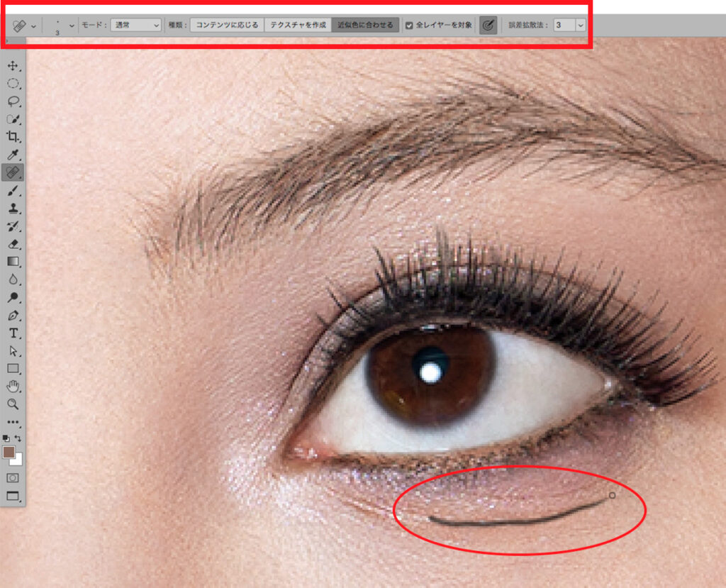The image size is (726, 588).
Task: Click the コンテンツに応じる type button
Action: coord(227,25)
